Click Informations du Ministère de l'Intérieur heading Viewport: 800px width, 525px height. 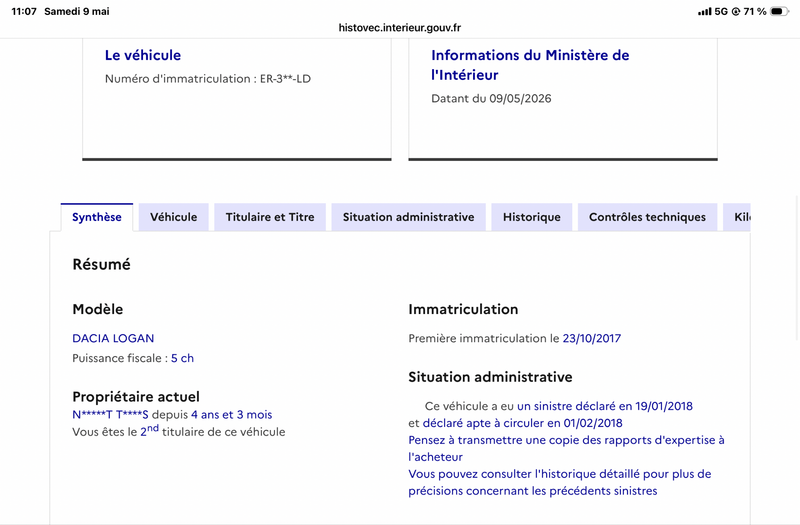(x=530, y=65)
